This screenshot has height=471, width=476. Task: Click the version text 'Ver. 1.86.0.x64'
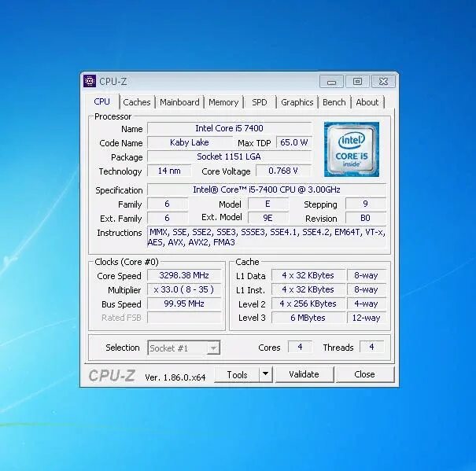[175, 377]
